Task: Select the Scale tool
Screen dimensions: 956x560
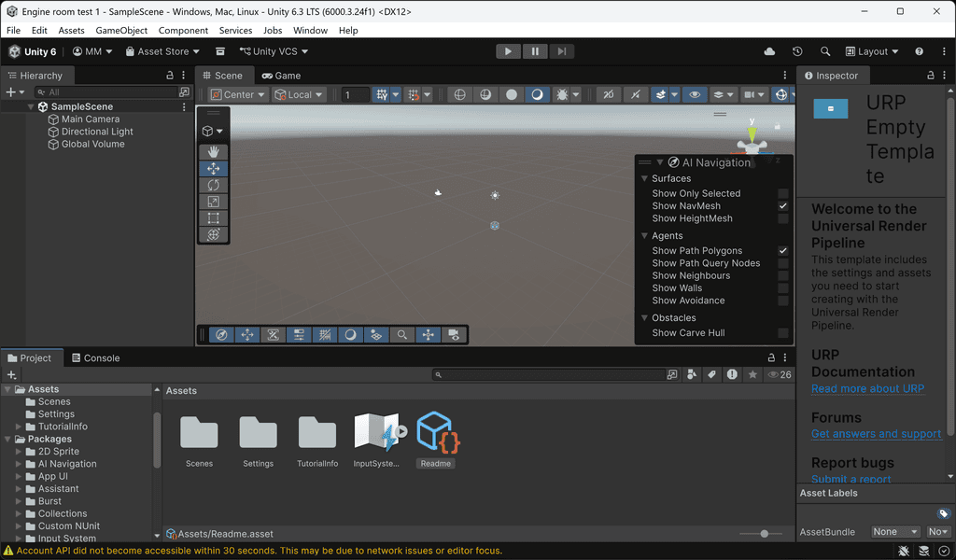Action: (214, 201)
